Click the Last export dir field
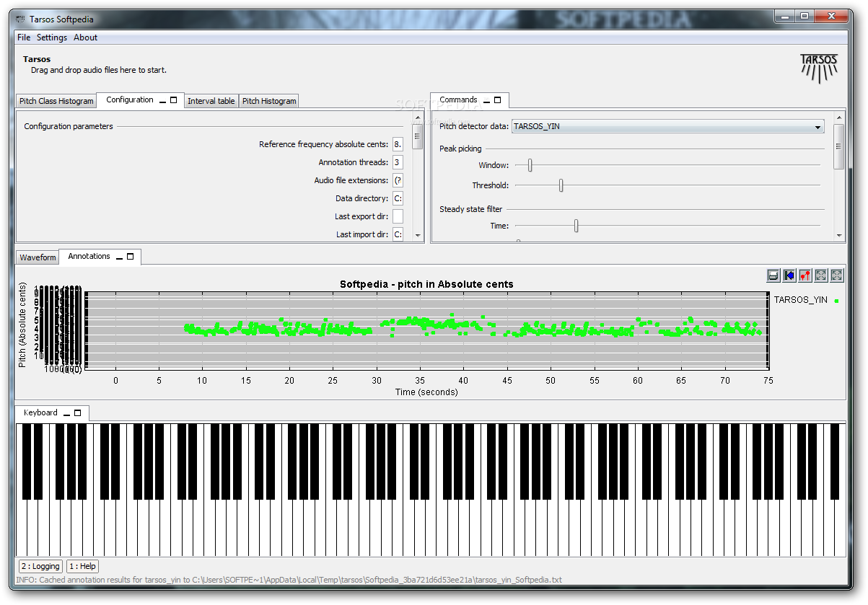868x605 pixels. click(398, 216)
